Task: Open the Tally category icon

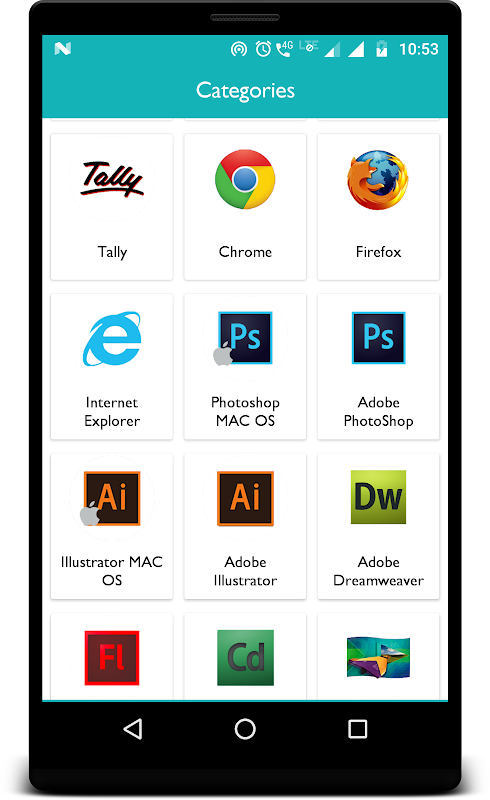Action: 112,179
